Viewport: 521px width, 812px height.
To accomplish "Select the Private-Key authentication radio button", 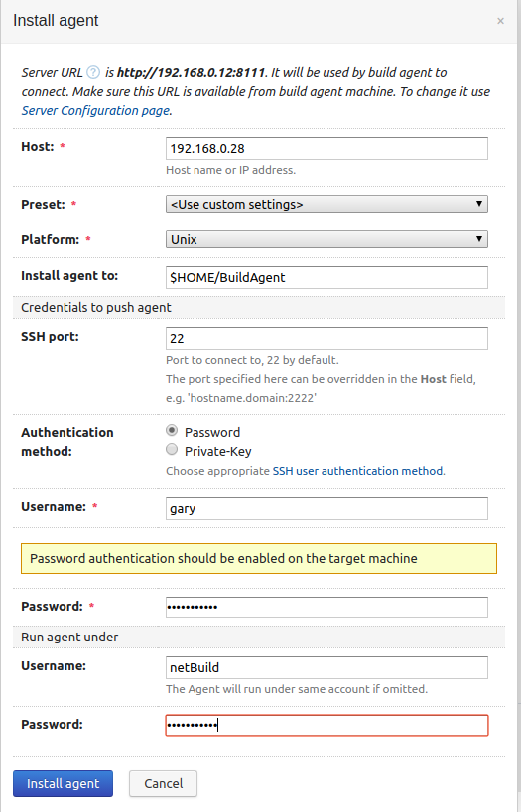I will 172,449.
